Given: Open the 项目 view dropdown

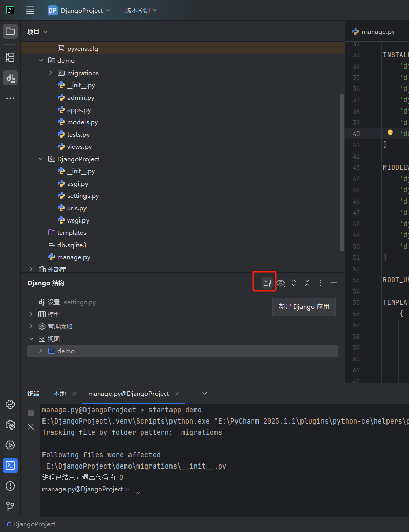Looking at the screenshot, I should [37, 32].
